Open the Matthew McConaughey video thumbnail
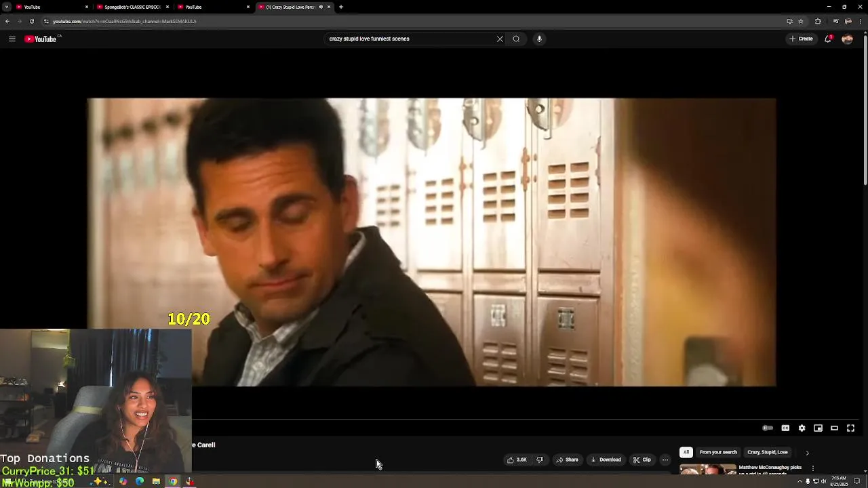The height and width of the screenshot is (488, 868). tap(708, 469)
